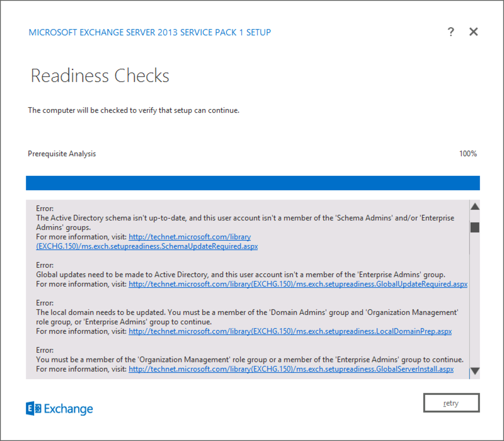Click 'The computer will be checked' description text

134,110
